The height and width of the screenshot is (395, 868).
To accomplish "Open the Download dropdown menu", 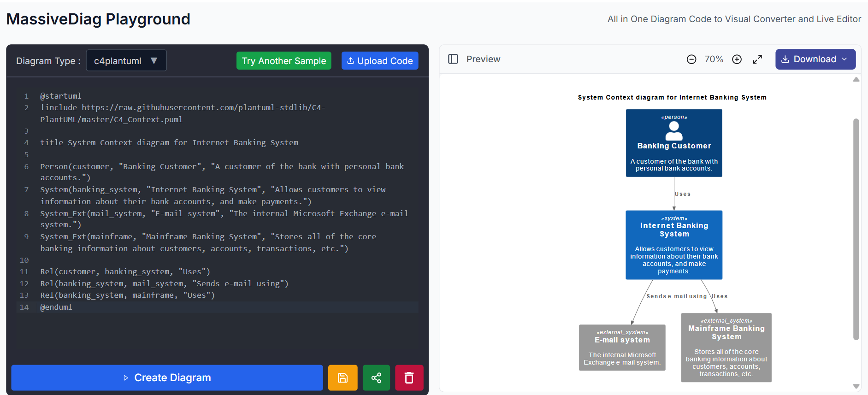I will point(815,59).
